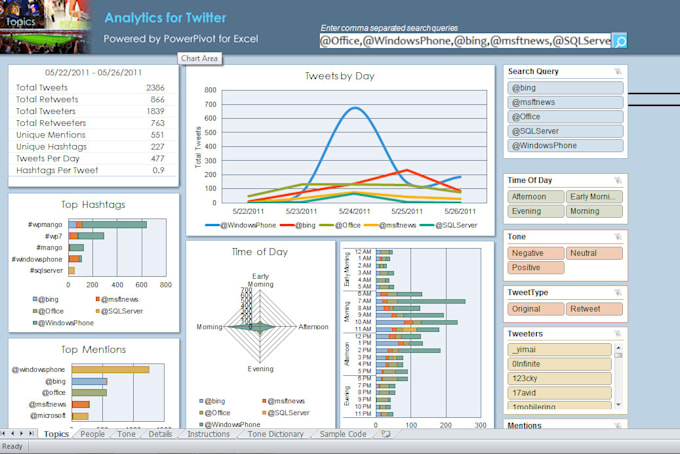Select tweeter 17avid in slicer
The image size is (680, 454).
click(x=559, y=393)
